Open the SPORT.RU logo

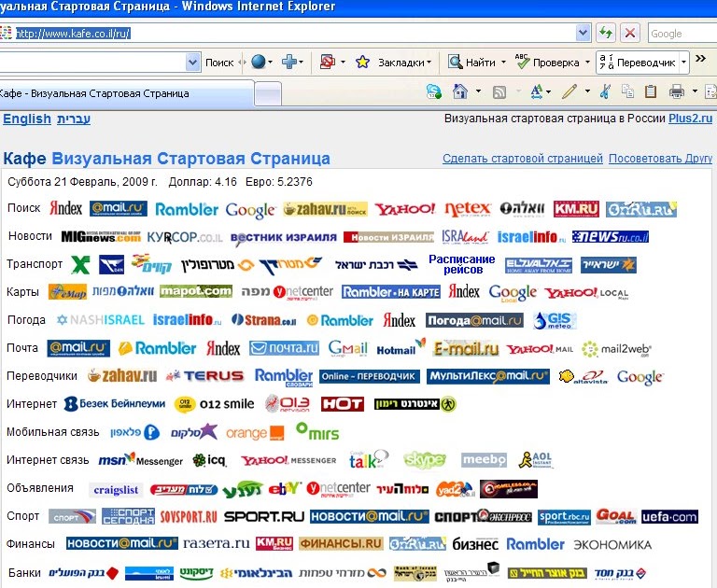click(264, 517)
